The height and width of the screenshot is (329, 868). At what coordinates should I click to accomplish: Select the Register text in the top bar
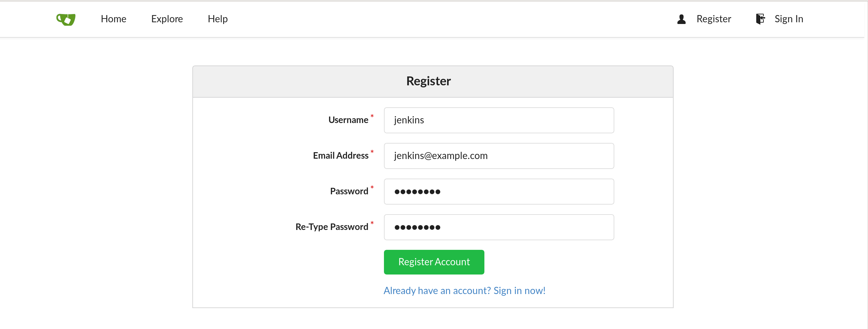pos(714,19)
